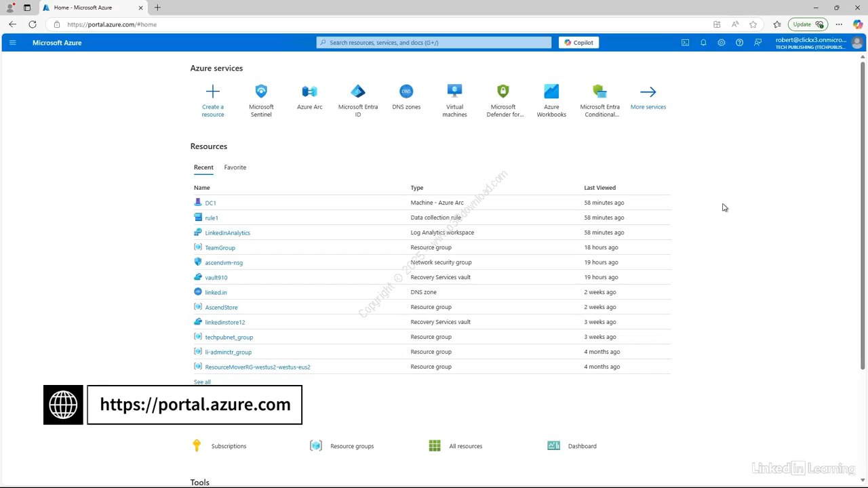Click the Copilot button in the header
This screenshot has height=488, width=868.
[578, 43]
